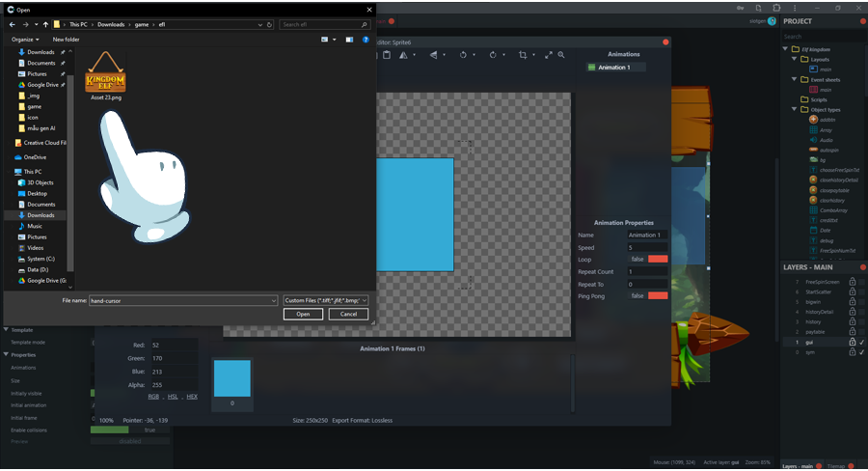
Task: Click the addbtn object icon in Project
Action: pos(813,120)
